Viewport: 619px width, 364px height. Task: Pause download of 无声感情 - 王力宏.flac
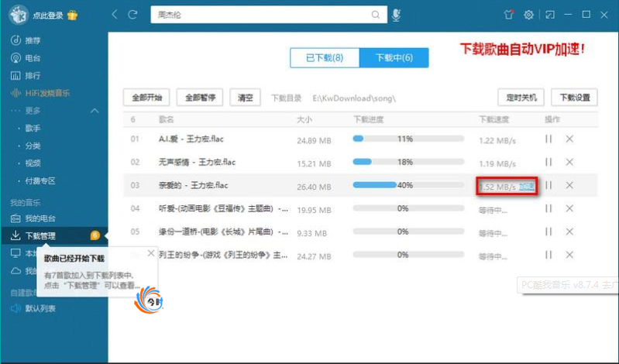(549, 162)
